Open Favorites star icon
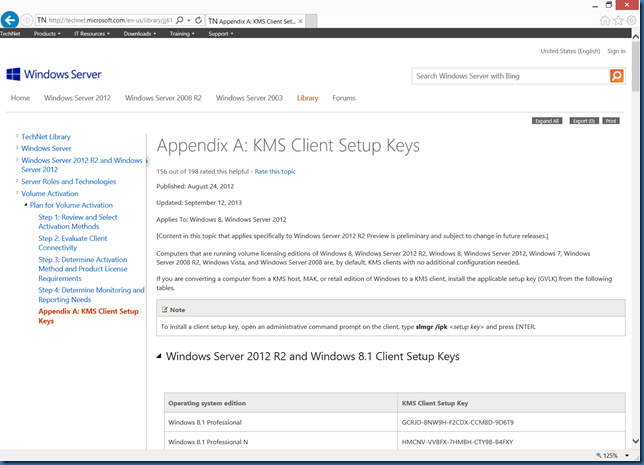Screen dimensions: 644x465 618,21
